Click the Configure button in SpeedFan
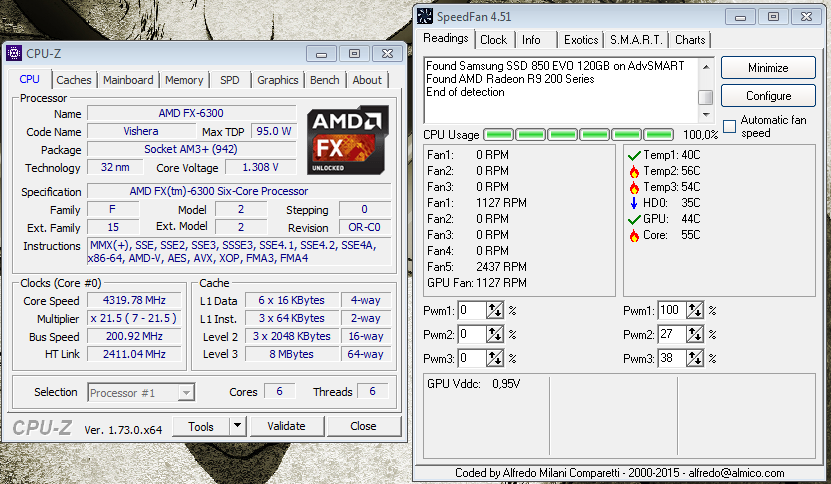 tap(768, 96)
